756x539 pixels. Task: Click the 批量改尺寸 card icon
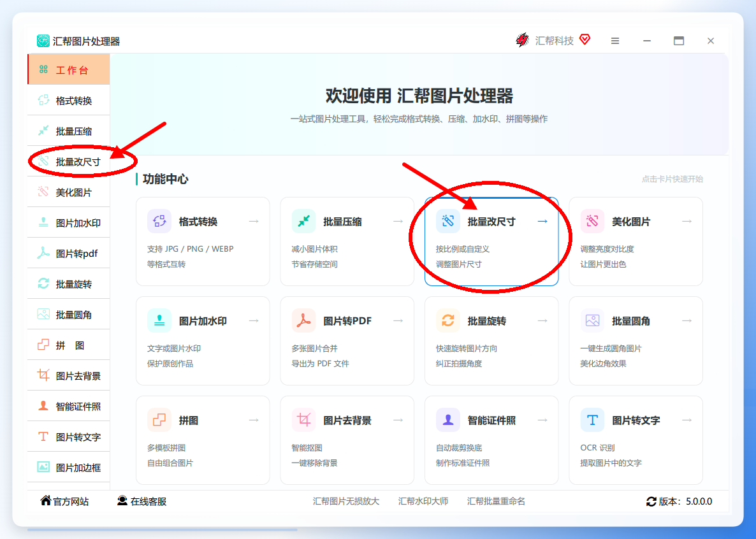448,221
